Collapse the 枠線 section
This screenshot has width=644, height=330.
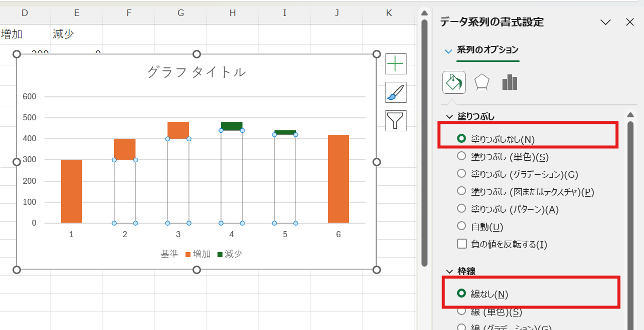point(449,271)
